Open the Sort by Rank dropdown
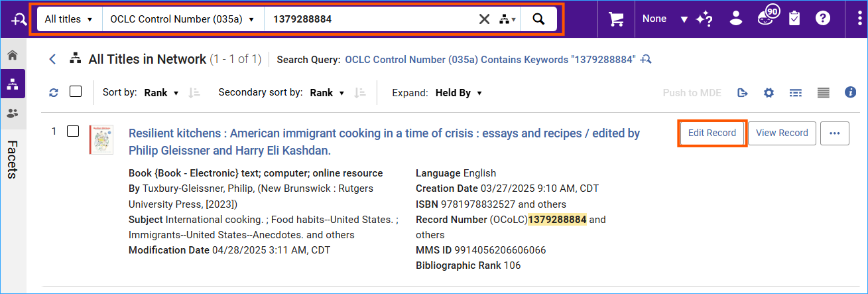Viewport: 868px width, 294px height. point(161,93)
